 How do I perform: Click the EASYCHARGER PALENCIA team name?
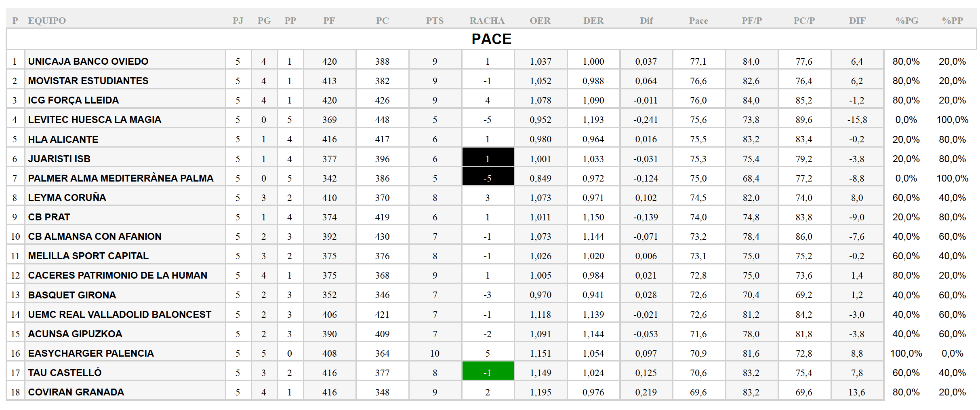click(91, 353)
